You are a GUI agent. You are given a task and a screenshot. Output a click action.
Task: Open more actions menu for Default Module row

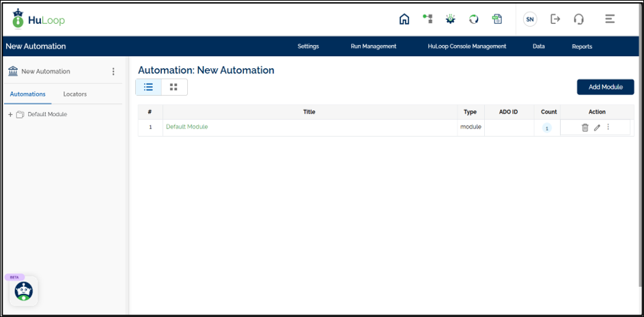pos(608,127)
